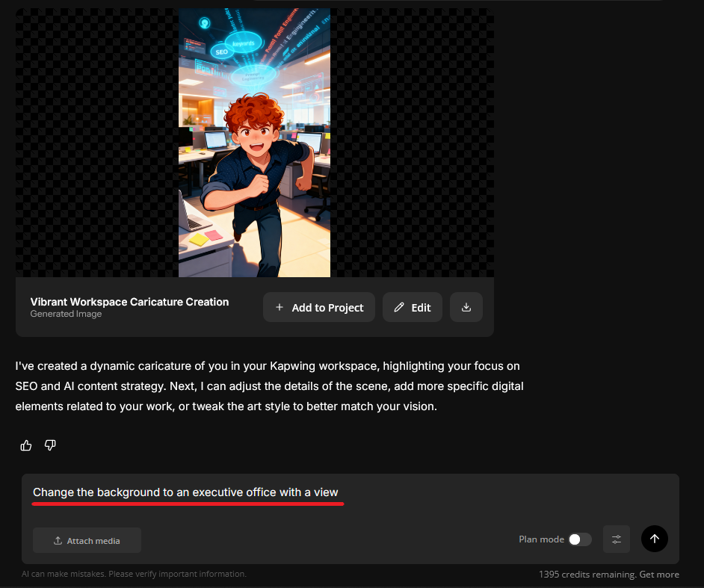Give a thumbs up to the AI response

[25, 445]
